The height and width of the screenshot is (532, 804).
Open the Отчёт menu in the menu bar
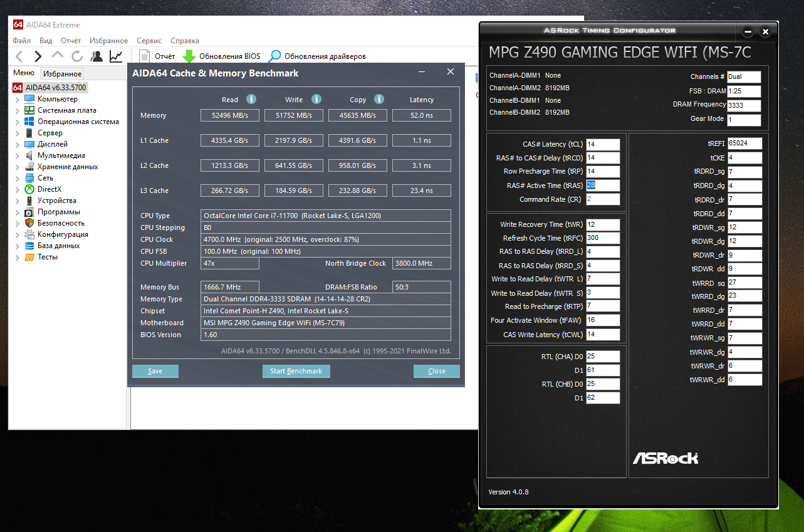(x=71, y=41)
